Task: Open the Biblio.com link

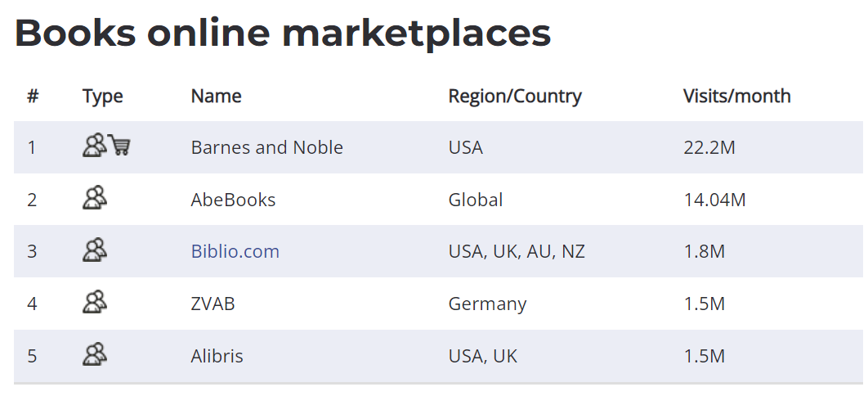Action: pyautogui.click(x=235, y=251)
